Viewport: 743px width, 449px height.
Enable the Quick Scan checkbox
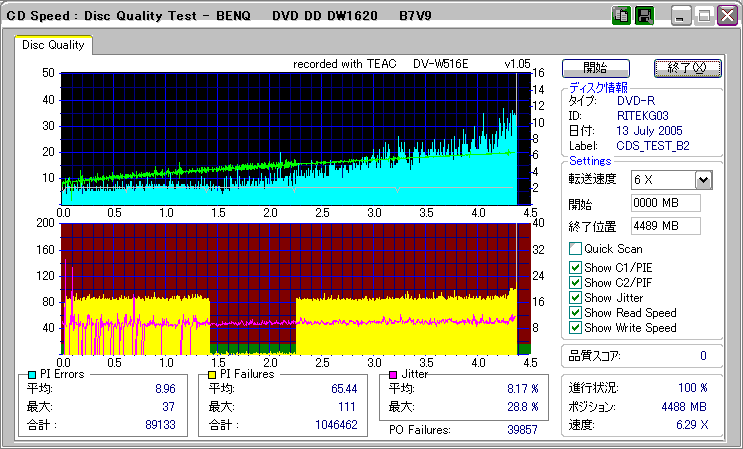[574, 249]
